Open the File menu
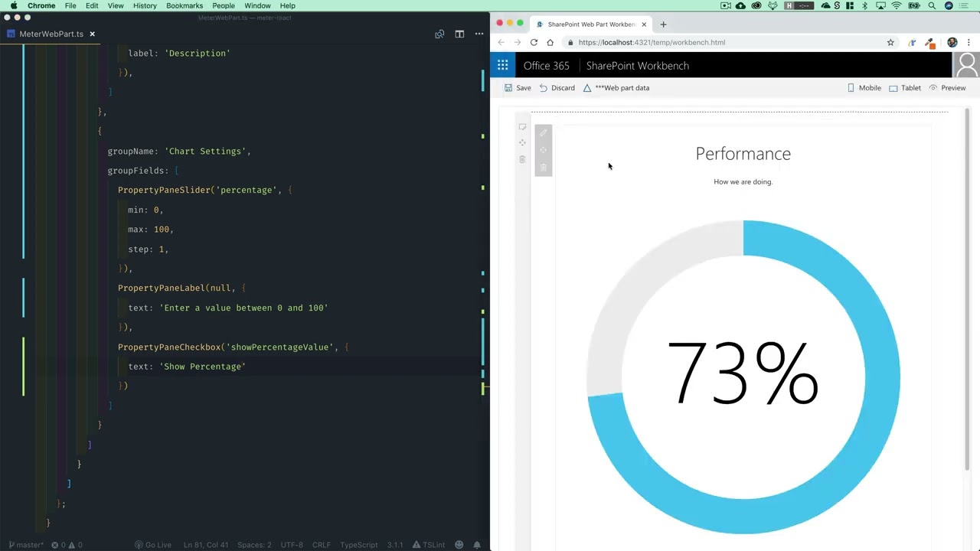The height and width of the screenshot is (551, 980). 70,5
